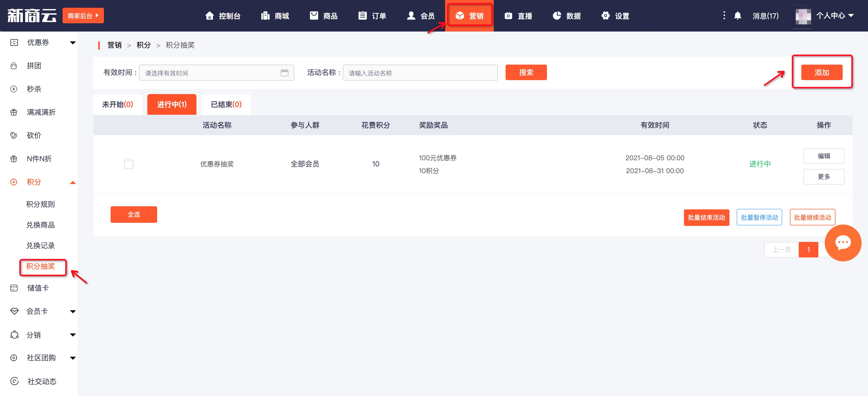This screenshot has height=396, width=868.
Task: Click the 秒杀 lightning sidebar icon
Action: click(14, 89)
